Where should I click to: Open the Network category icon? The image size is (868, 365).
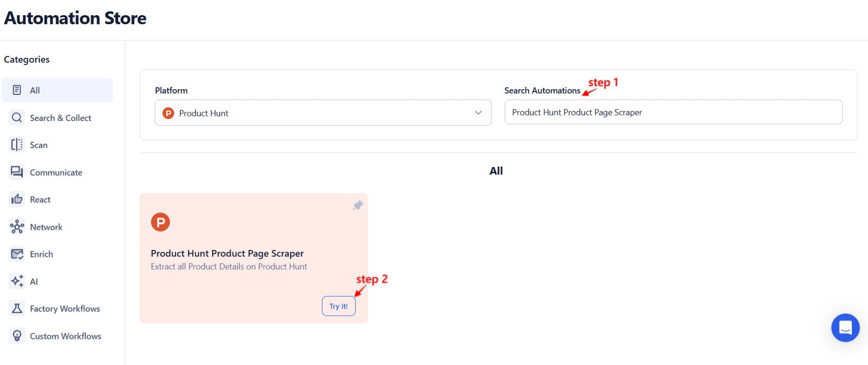click(x=17, y=227)
